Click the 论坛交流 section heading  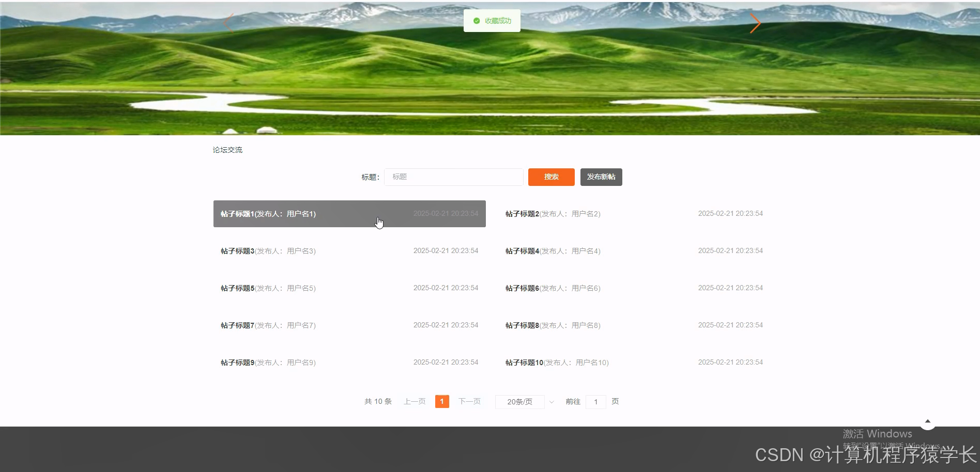tap(227, 150)
